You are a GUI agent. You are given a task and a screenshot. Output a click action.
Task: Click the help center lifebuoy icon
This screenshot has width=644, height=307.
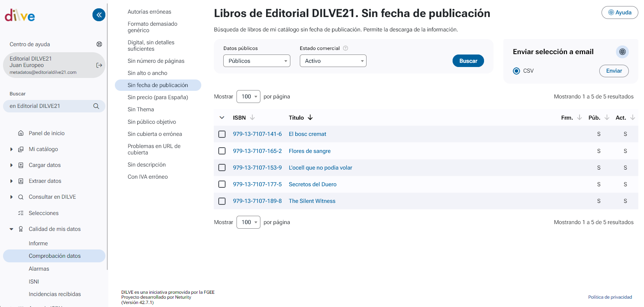pyautogui.click(x=99, y=44)
